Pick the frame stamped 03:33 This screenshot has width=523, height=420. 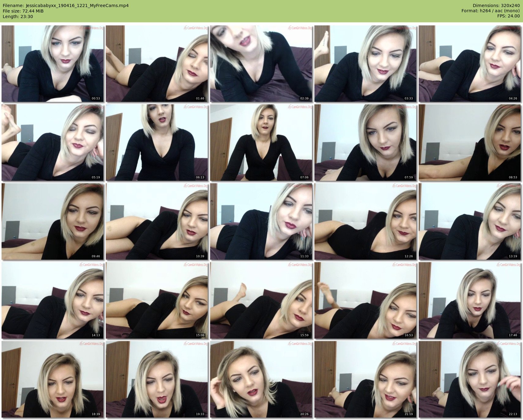coord(365,64)
